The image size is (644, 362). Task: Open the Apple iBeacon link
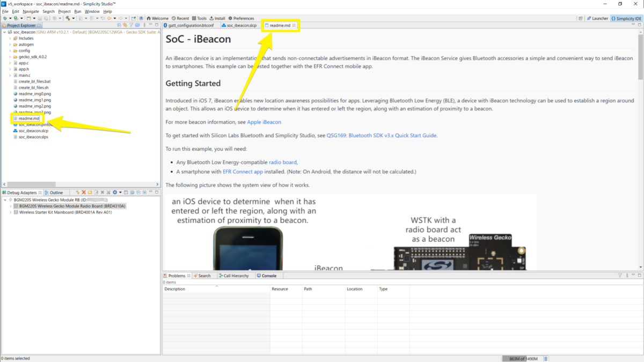coord(264,122)
